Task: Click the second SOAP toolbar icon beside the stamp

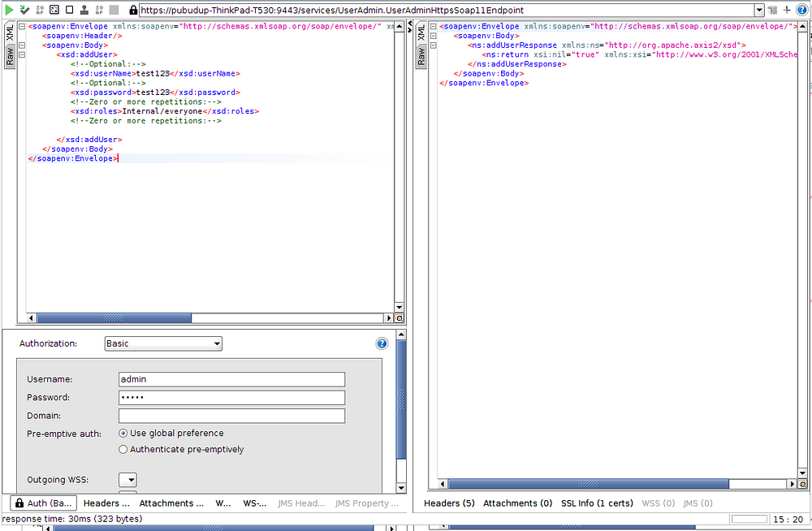Action: point(99,9)
